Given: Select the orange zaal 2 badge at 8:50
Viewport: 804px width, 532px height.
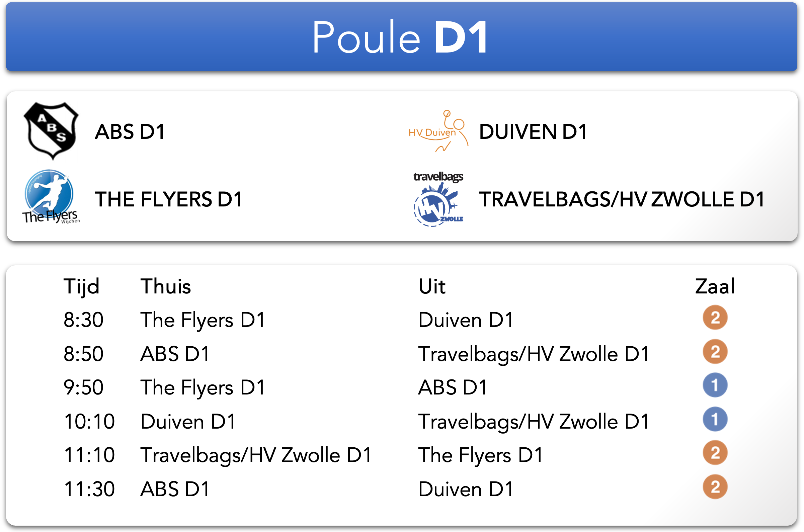Looking at the screenshot, I should click(715, 352).
